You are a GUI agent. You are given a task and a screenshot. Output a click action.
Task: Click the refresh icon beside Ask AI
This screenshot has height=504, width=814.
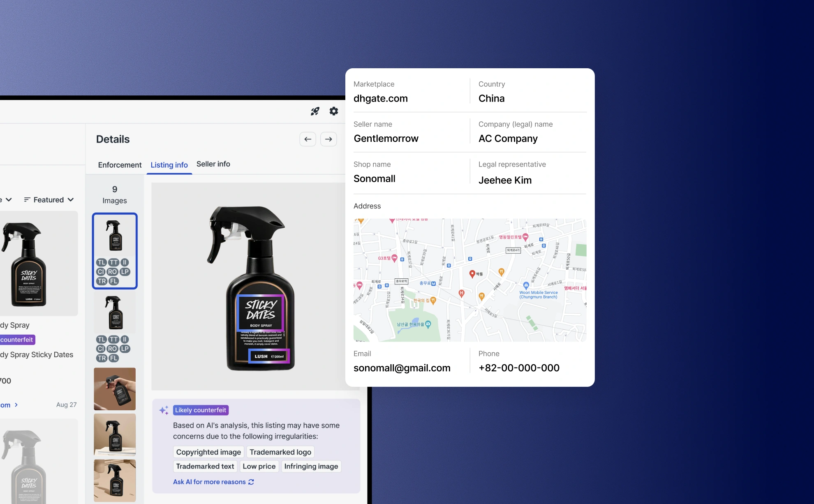(251, 482)
